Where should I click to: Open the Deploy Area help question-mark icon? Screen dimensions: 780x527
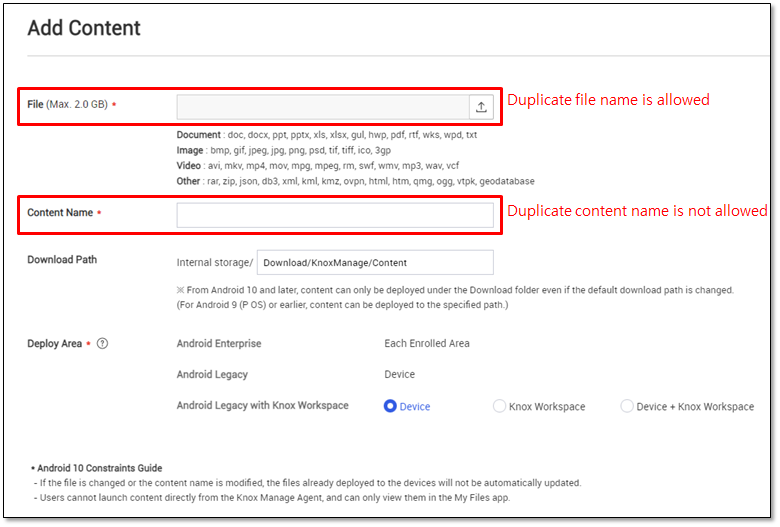102,343
